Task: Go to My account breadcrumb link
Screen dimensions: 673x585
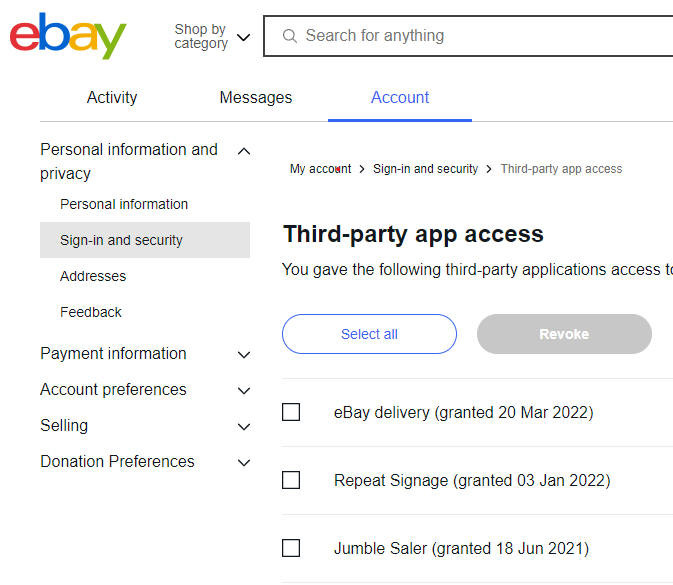Action: tap(320, 169)
